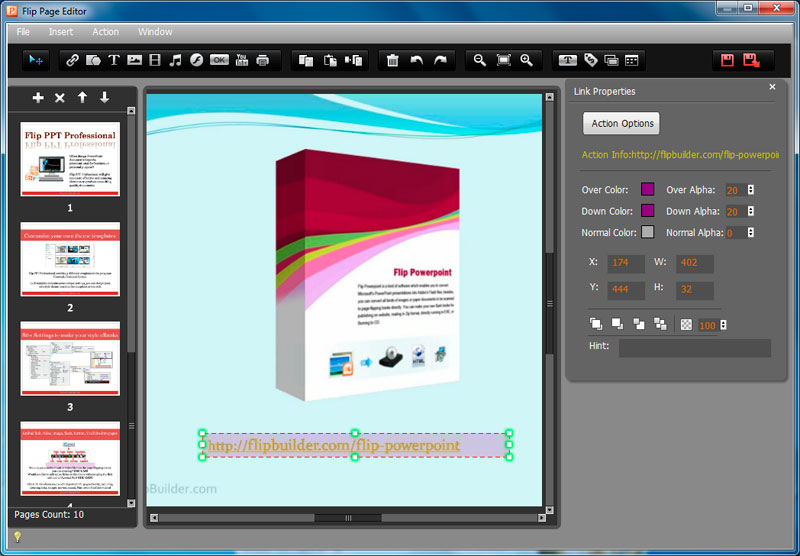
Task: Fit page to window icon
Action: pyautogui.click(x=504, y=60)
